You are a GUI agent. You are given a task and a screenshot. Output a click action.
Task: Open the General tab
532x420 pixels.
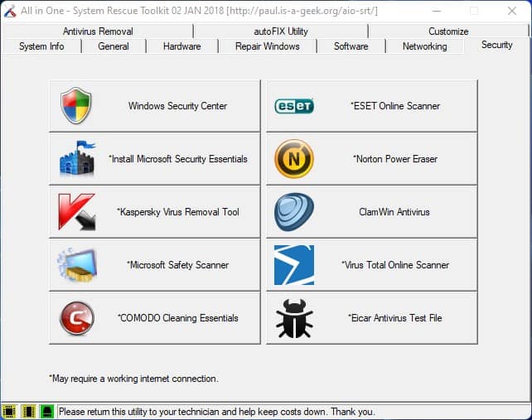coord(114,46)
